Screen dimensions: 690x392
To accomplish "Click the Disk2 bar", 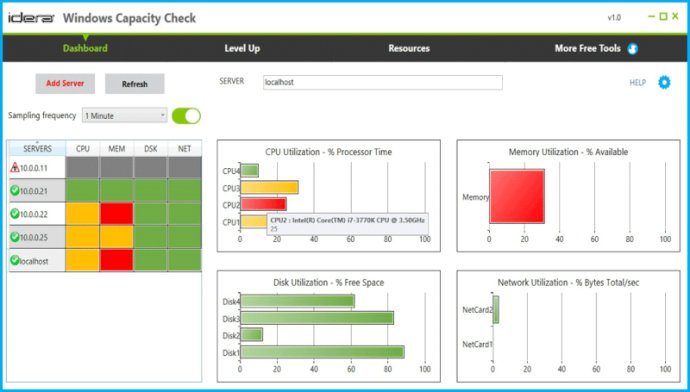I will pos(252,335).
